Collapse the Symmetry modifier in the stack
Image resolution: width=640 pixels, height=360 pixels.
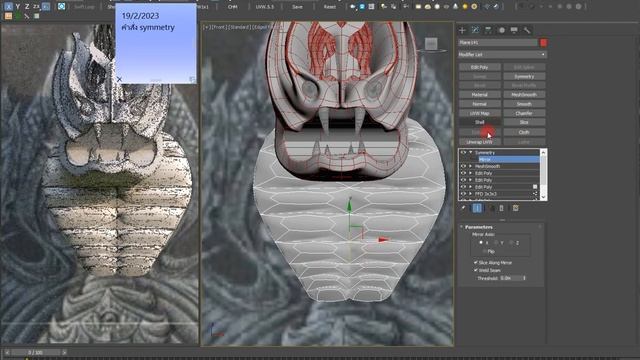click(471, 153)
